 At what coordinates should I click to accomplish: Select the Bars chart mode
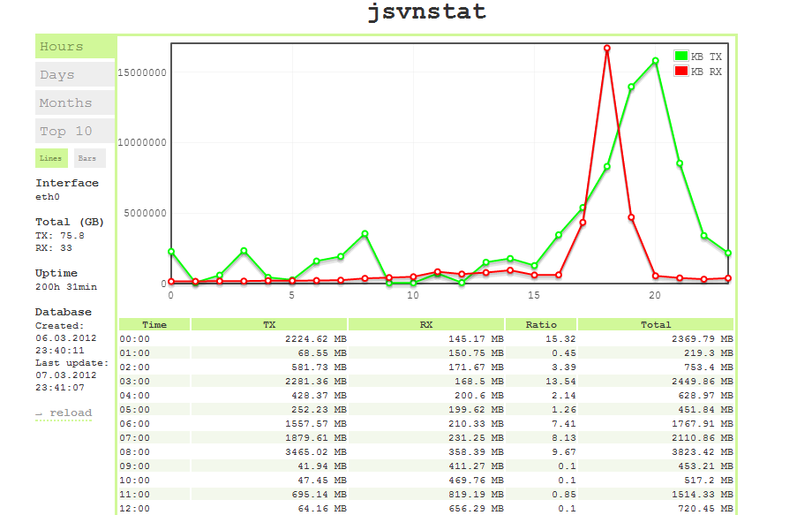pyautogui.click(x=90, y=158)
